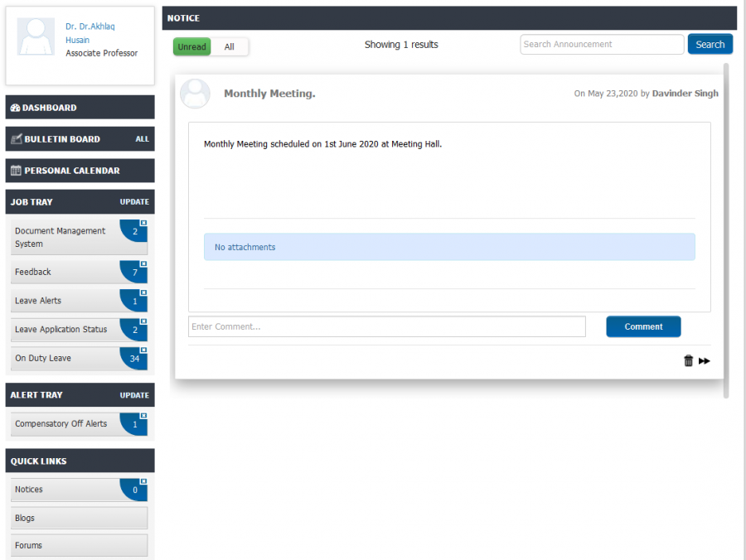Screen dimensions: 746x560
Task: Open Leave Application Status item
Action: coord(79,329)
